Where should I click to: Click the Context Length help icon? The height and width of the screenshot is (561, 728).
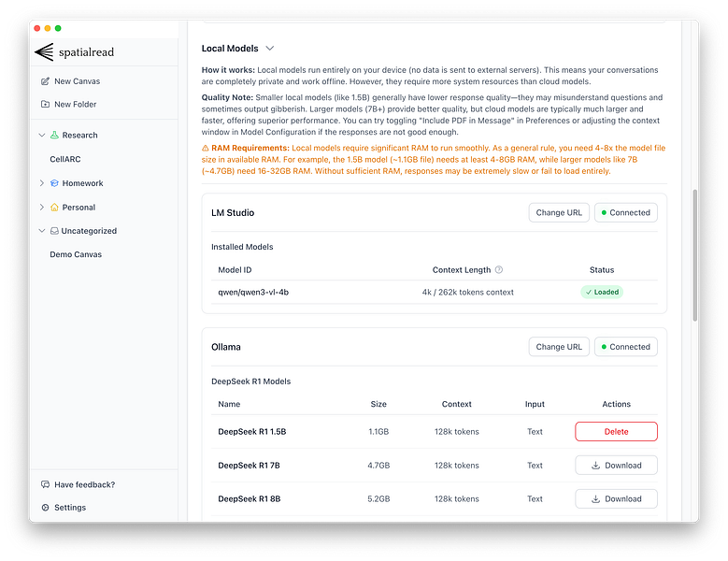[x=499, y=270]
